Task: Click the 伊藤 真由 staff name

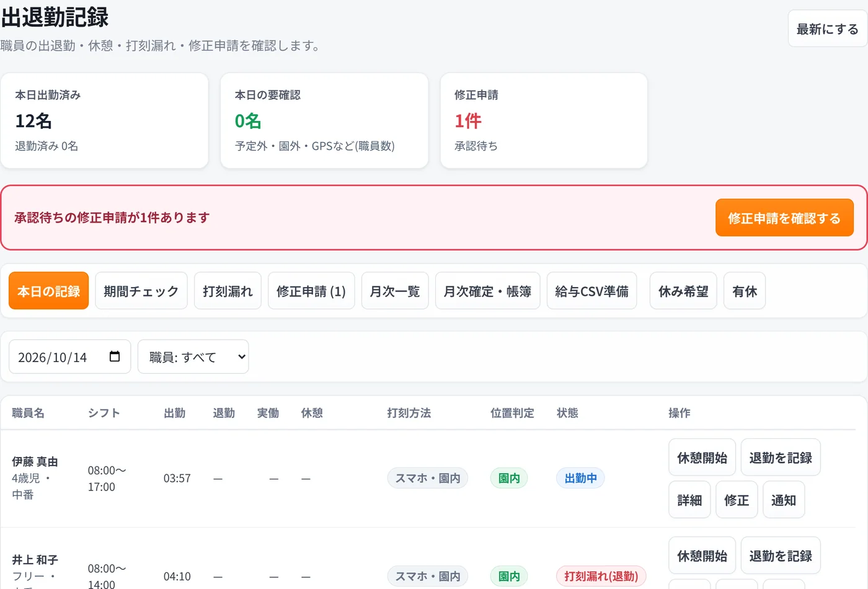Action: tap(35, 461)
